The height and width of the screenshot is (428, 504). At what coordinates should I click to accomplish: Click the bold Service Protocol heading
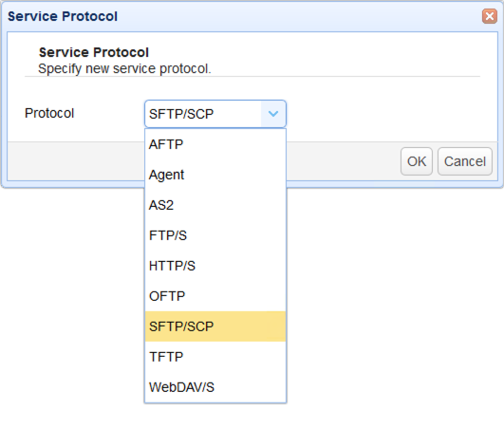94,52
